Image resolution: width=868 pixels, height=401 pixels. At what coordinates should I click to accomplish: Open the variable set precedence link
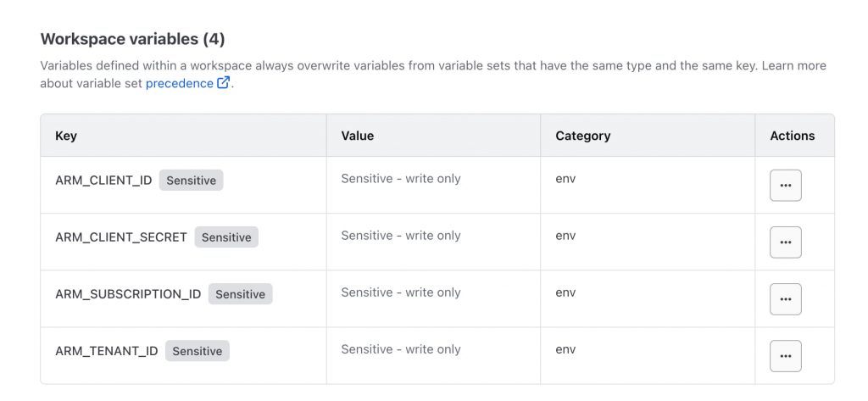pos(179,83)
